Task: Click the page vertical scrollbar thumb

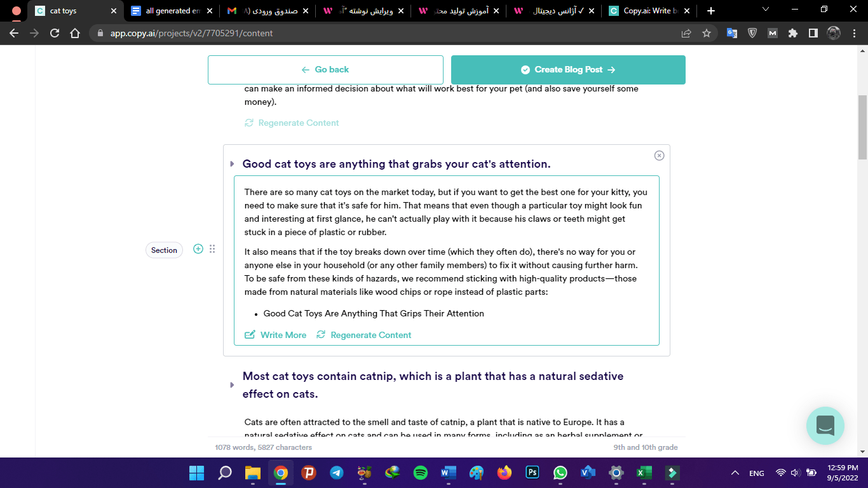Action: point(862,127)
